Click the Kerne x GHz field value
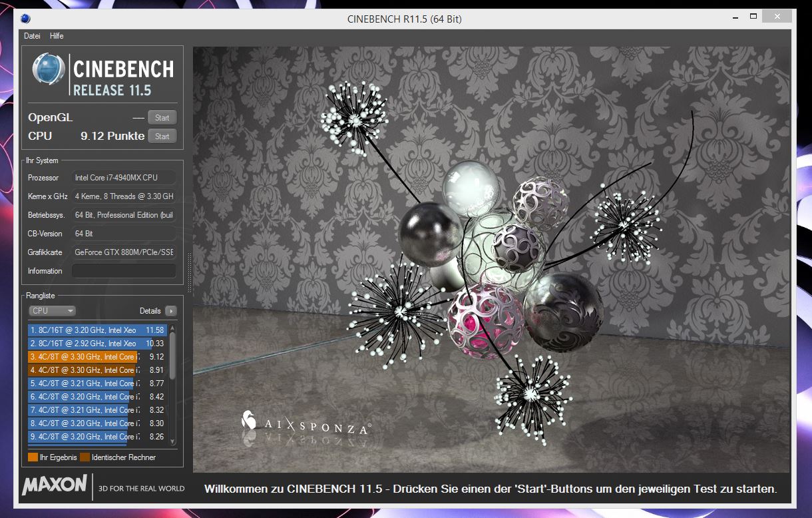This screenshot has height=518, width=812. click(124, 196)
